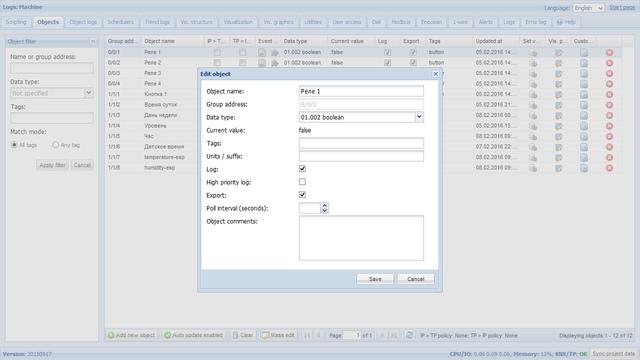Open the Language dropdown
The width and height of the screenshot is (640, 360).
[588, 8]
